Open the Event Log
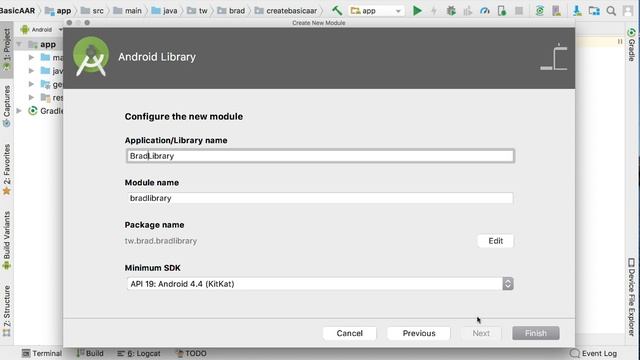 pyautogui.click(x=594, y=353)
